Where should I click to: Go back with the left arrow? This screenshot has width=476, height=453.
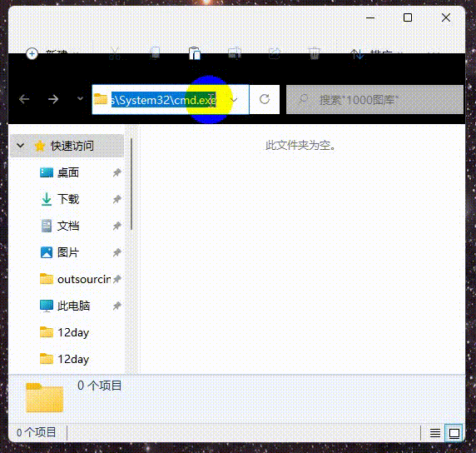click(x=24, y=99)
